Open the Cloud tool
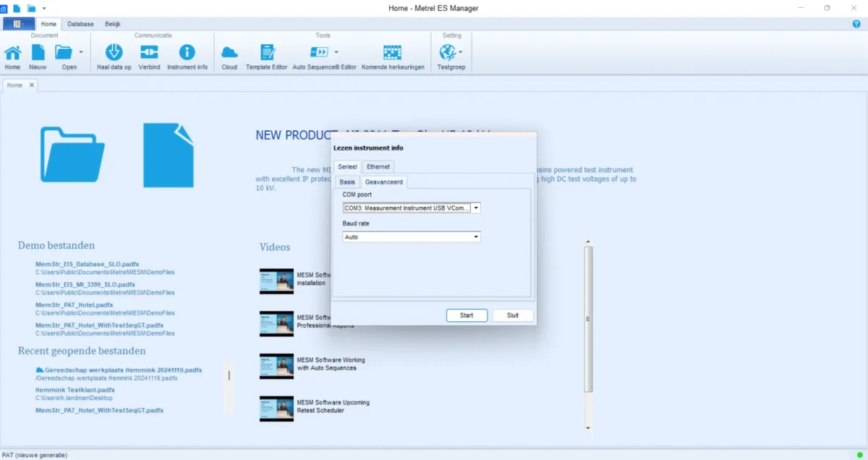Image resolution: width=868 pixels, height=460 pixels. tap(229, 53)
